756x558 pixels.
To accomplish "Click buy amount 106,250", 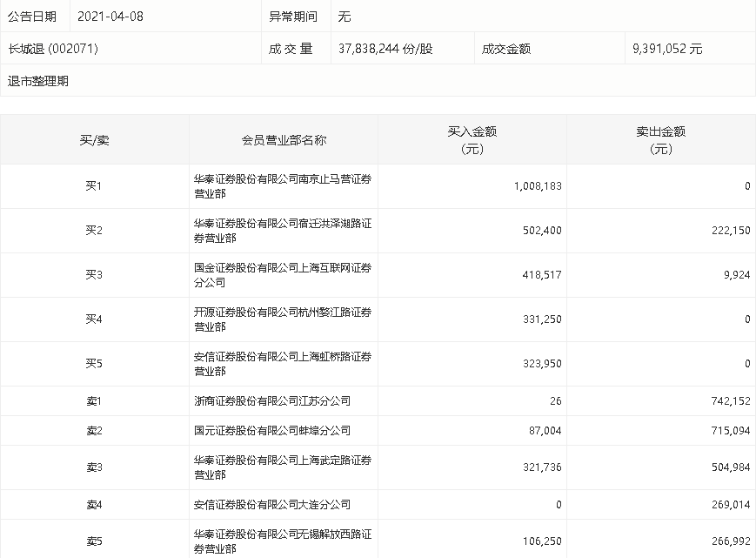I will point(542,541).
